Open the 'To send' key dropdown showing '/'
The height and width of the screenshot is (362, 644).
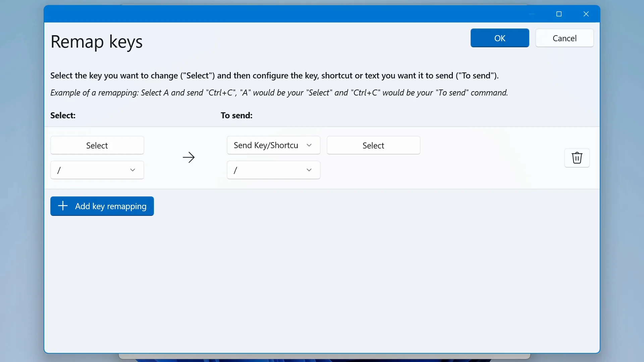click(x=273, y=170)
